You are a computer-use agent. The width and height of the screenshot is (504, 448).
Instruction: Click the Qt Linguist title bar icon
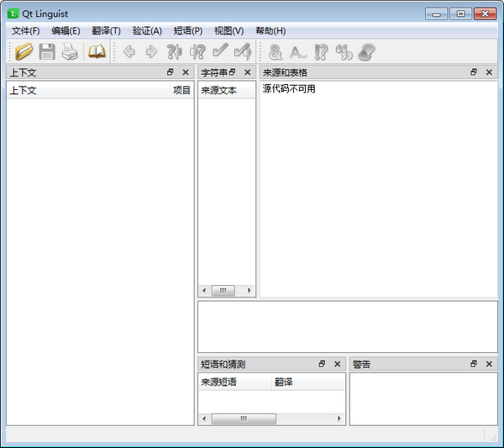[x=13, y=13]
